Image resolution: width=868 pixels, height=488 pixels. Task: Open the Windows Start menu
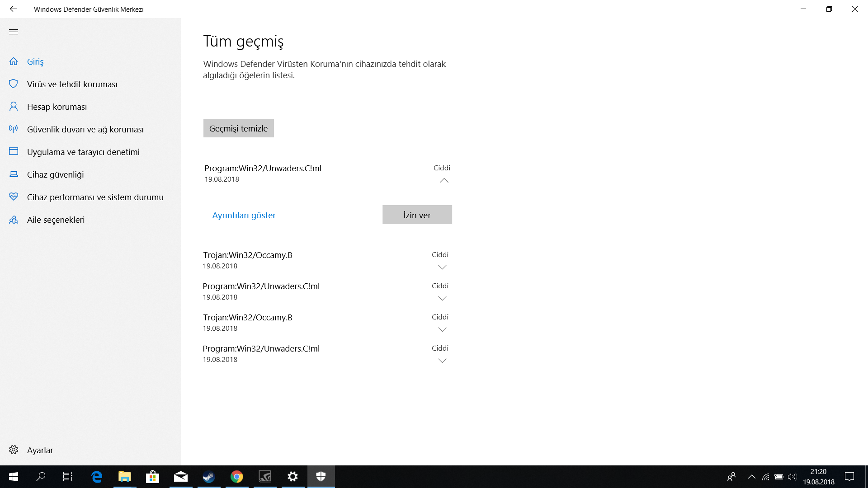(14, 477)
